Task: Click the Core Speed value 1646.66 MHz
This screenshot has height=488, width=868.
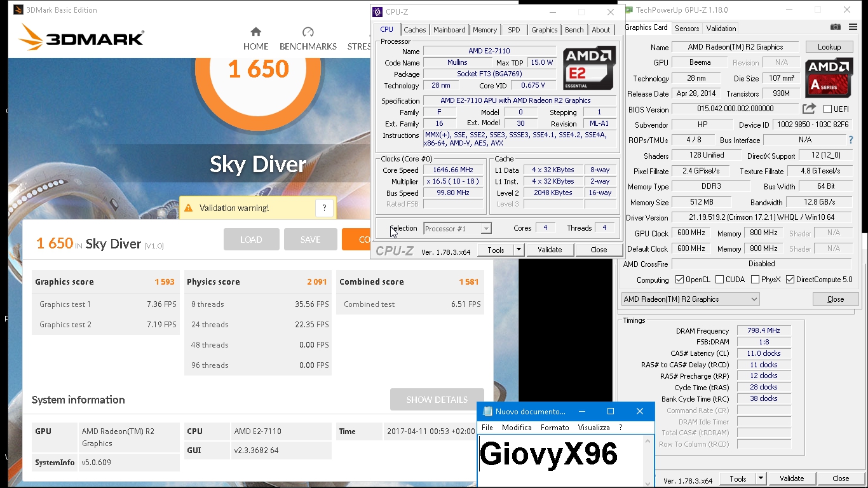Action: click(454, 170)
